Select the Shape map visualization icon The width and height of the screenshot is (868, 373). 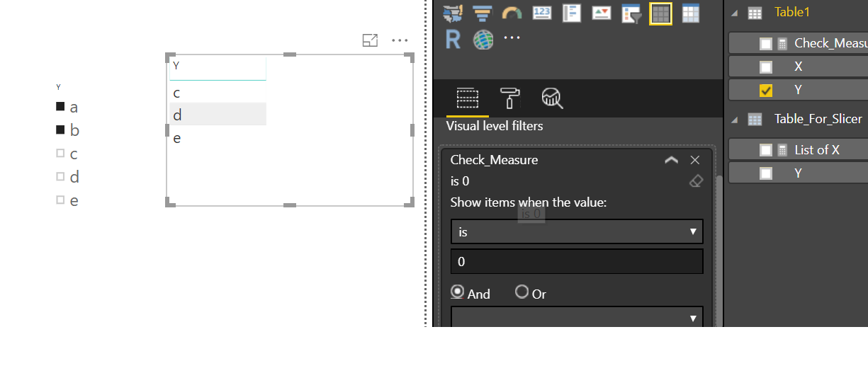pyautogui.click(x=452, y=13)
